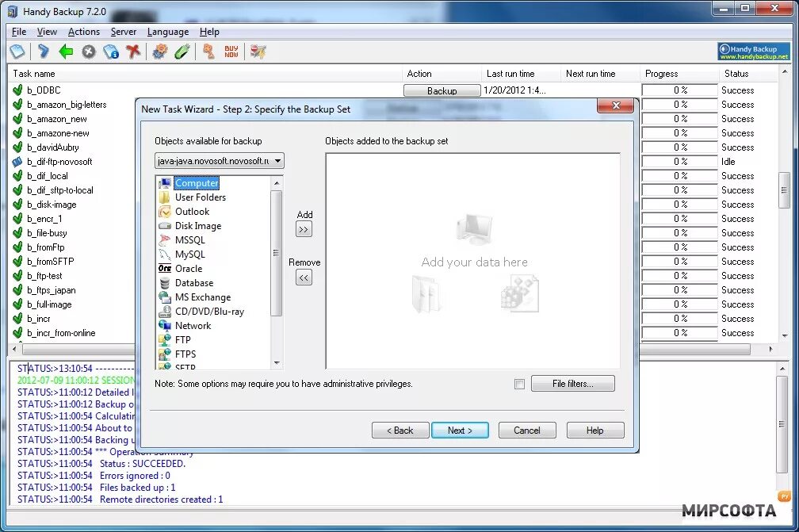Viewport: 799px width, 532px height.
Task: Select User Folders in the objects list
Action: tap(200, 197)
